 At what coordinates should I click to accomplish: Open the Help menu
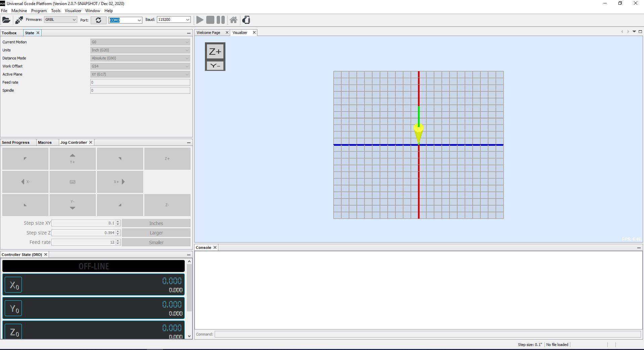[109, 11]
